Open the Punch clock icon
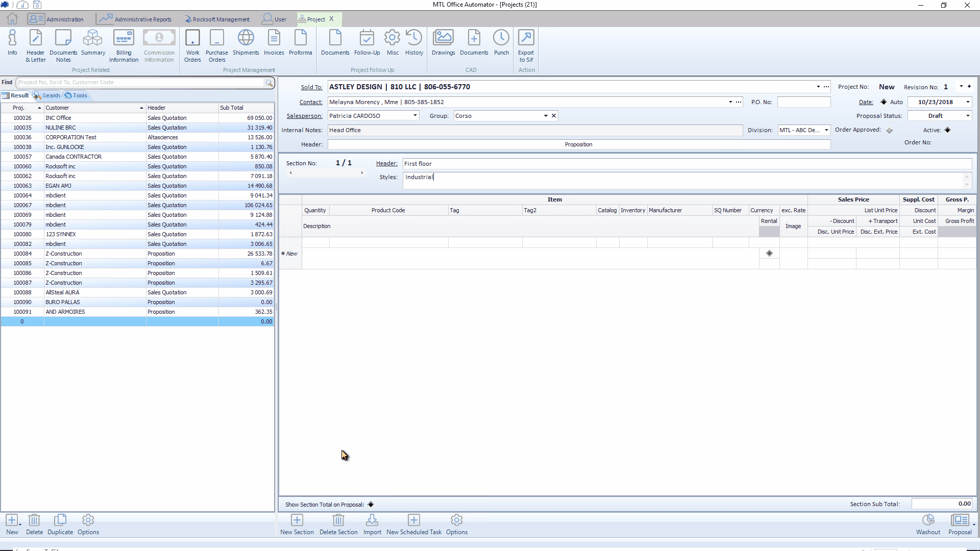The image size is (980, 551). [501, 43]
